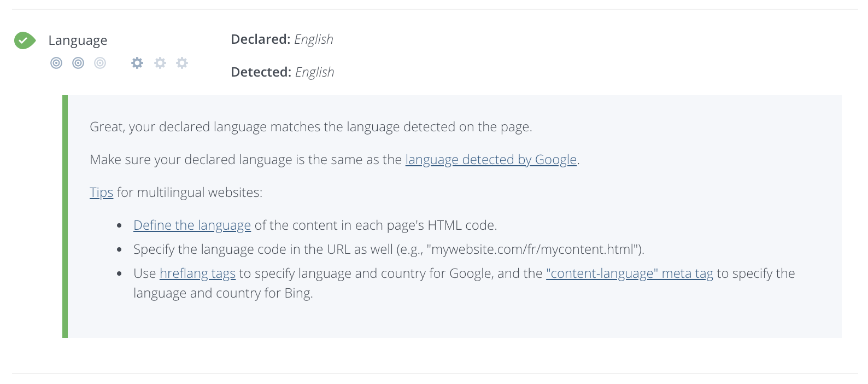
Task: Click the dark blue gear under Language
Action: click(x=137, y=63)
